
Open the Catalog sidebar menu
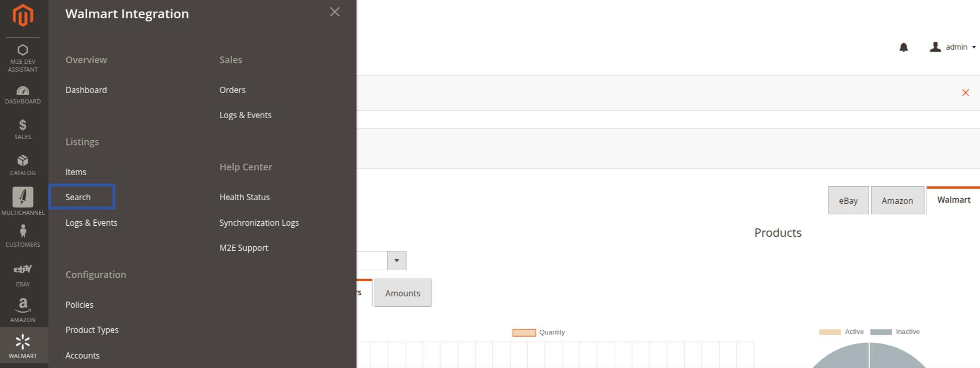23,165
